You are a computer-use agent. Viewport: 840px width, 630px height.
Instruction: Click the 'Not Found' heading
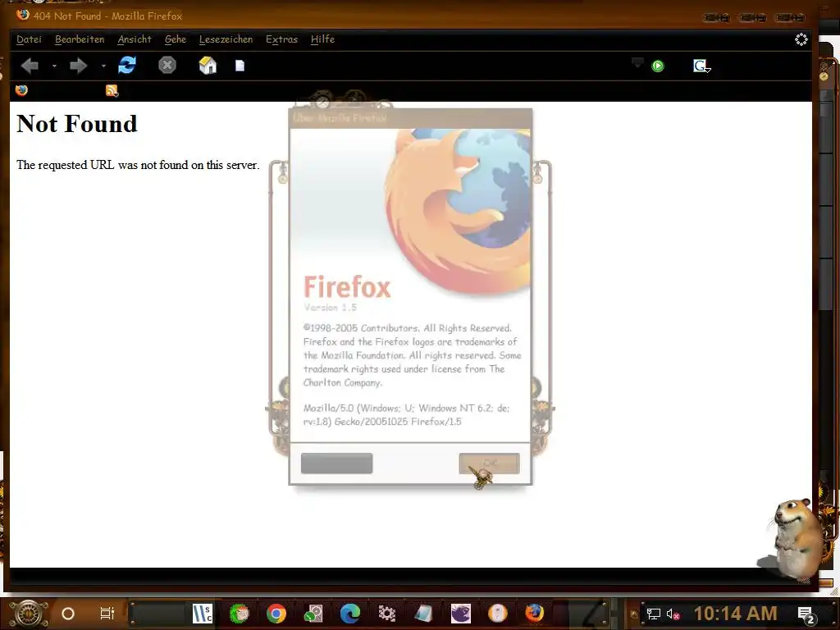(x=77, y=124)
